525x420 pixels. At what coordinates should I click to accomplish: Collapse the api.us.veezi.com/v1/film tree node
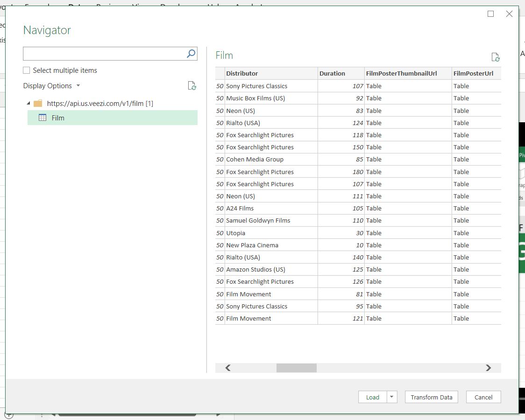click(29, 102)
